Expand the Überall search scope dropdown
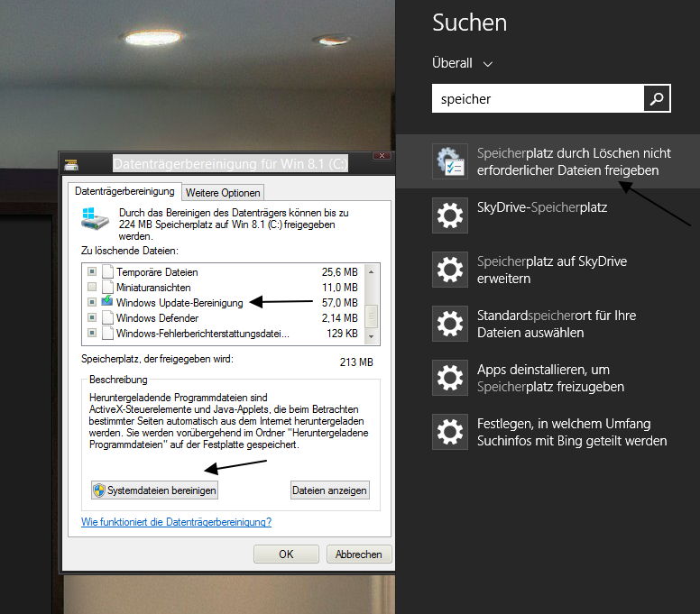The height and width of the screenshot is (614, 700). tap(462, 63)
